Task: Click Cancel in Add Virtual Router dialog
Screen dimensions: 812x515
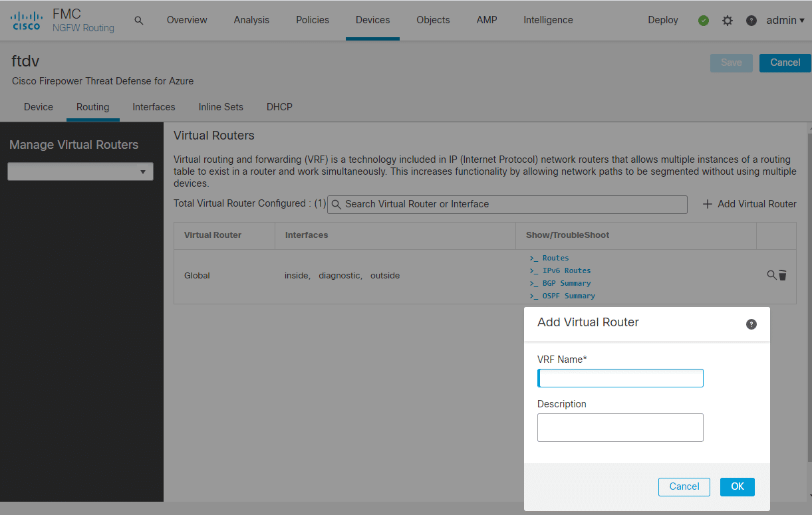Action: [684, 486]
